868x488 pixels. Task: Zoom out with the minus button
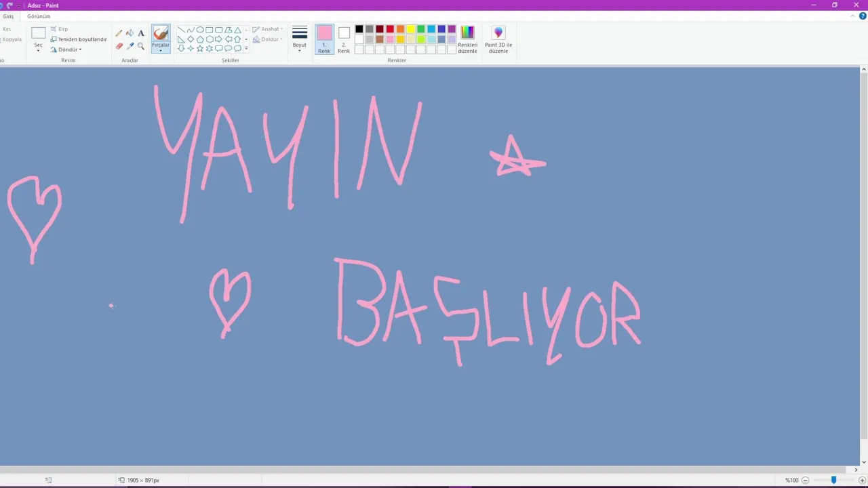(x=805, y=480)
